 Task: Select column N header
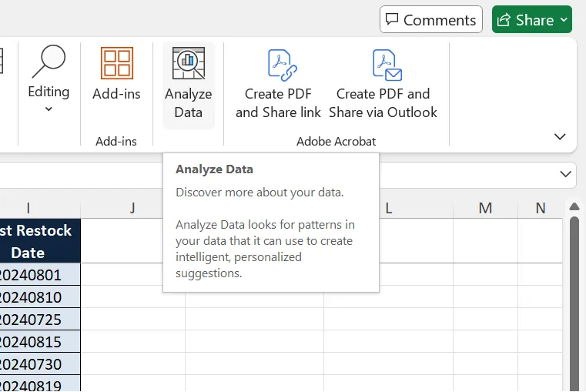point(540,208)
